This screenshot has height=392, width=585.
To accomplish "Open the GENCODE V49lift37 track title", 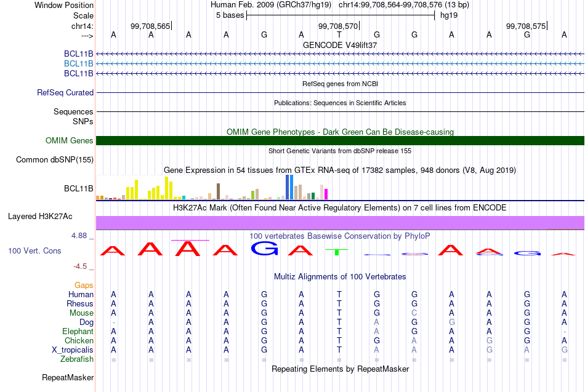I will 340,45.
